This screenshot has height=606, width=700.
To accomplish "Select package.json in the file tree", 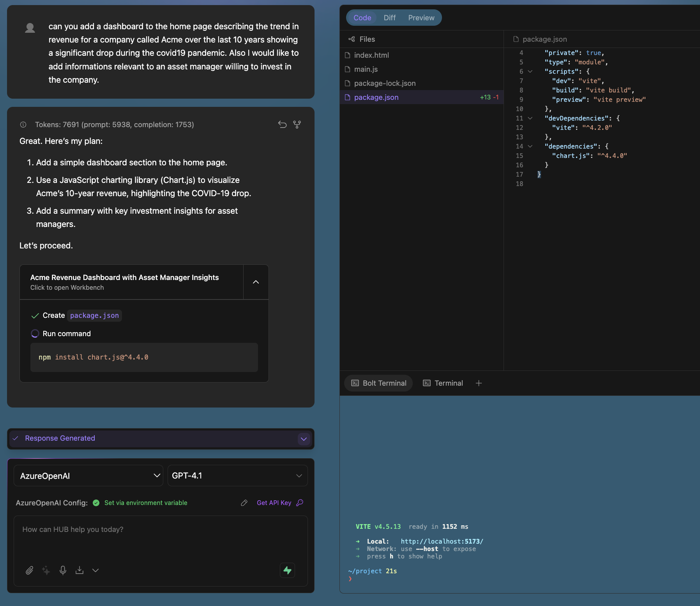I will pos(422,97).
